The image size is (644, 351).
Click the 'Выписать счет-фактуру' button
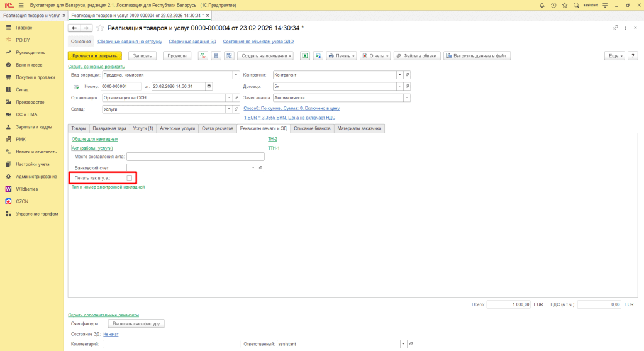[136, 324]
